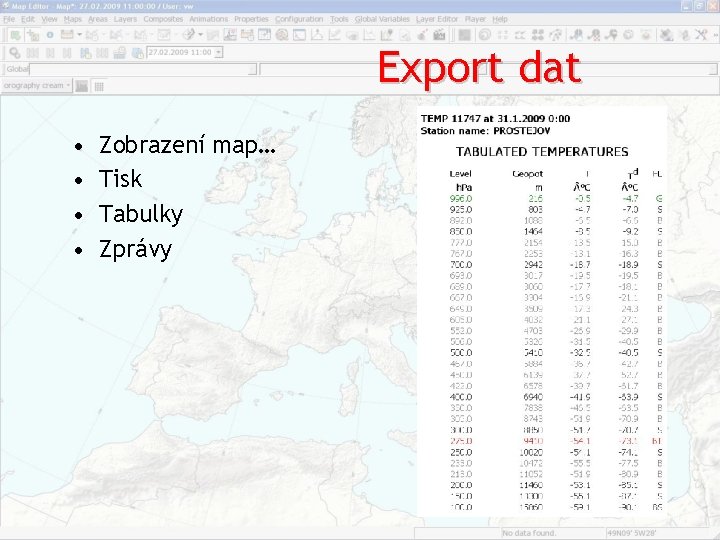Click the 2942 geopotential cell

534,265
